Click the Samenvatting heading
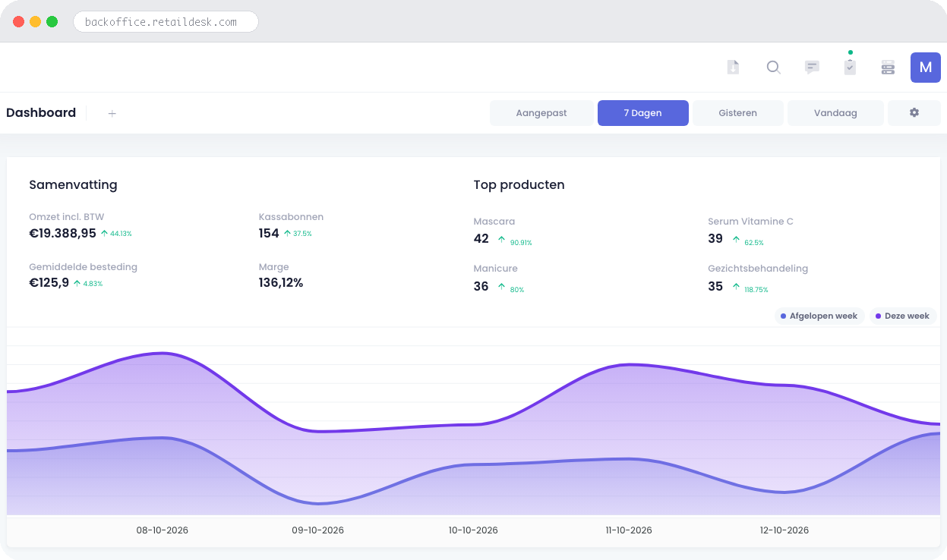947x560 pixels. [x=73, y=185]
